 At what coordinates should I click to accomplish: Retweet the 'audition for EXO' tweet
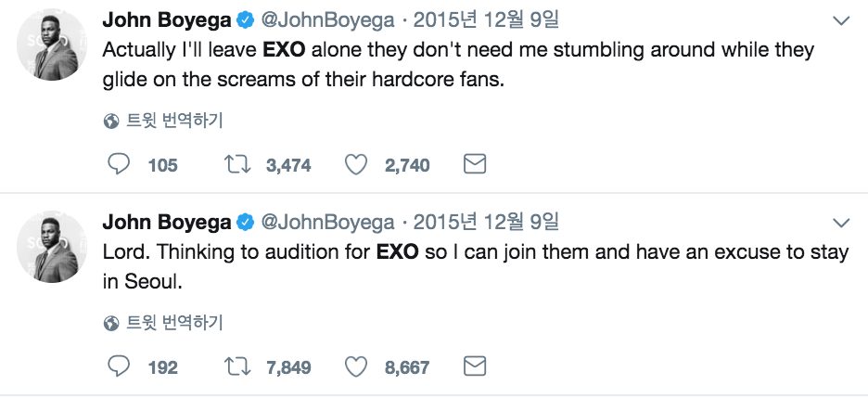pos(237,366)
